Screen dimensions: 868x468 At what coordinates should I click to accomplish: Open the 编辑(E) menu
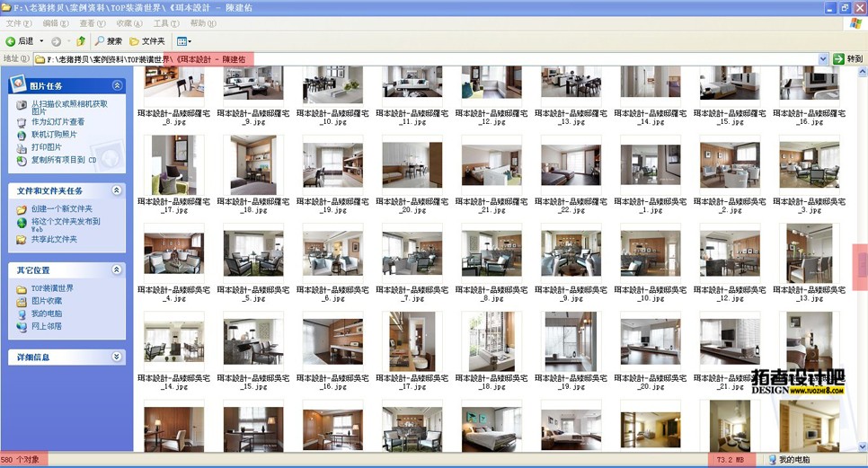click(x=56, y=23)
